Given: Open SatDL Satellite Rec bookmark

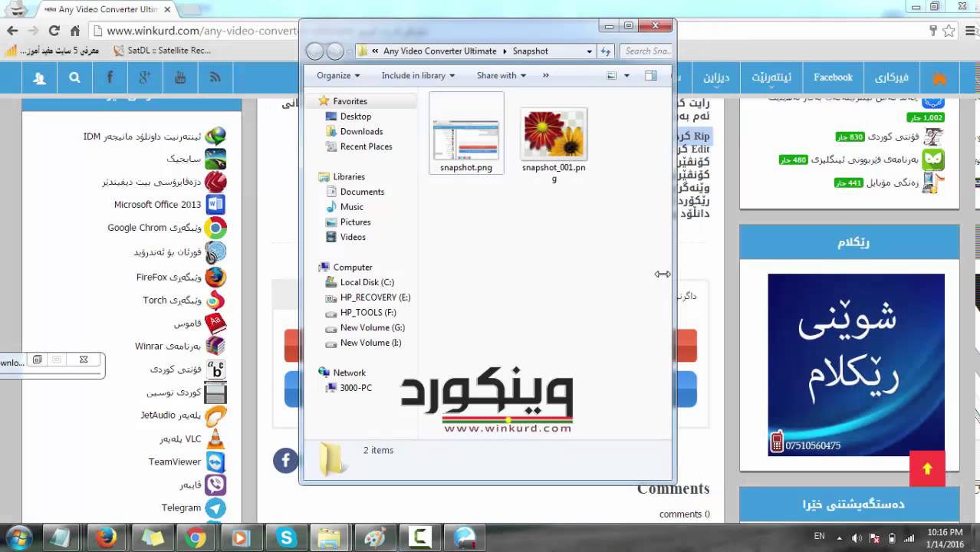Looking at the screenshot, I should click(x=162, y=51).
